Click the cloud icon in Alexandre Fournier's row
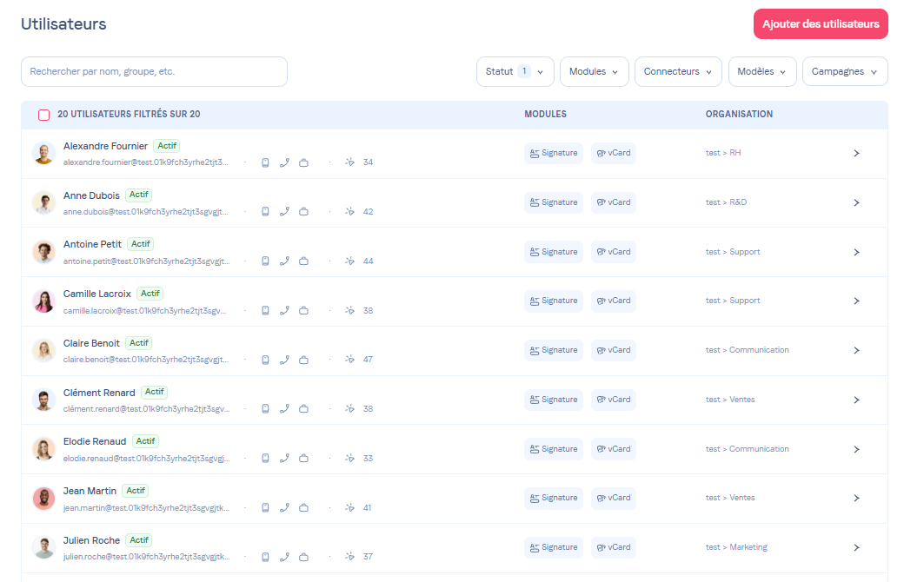 pyautogui.click(x=303, y=162)
